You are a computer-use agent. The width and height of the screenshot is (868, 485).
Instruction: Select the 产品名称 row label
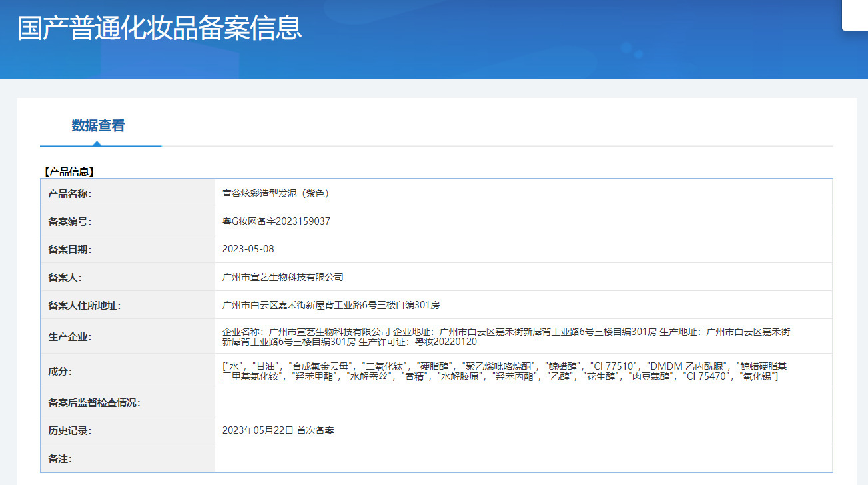point(70,193)
